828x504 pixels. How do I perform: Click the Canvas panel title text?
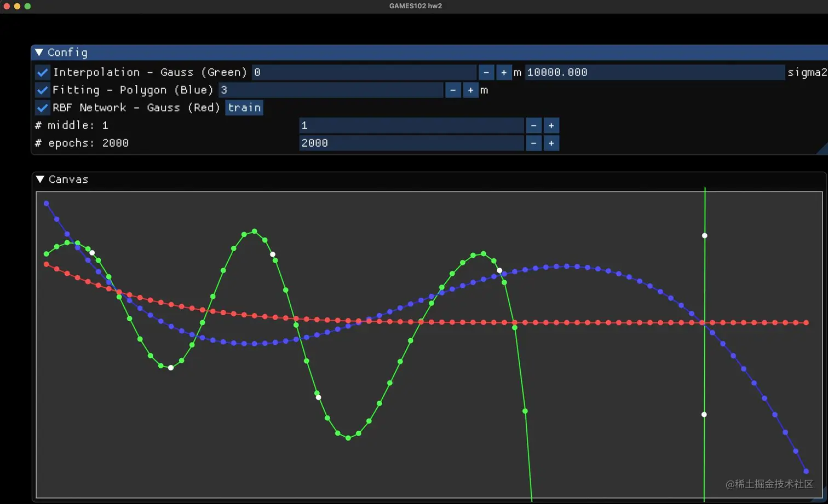click(x=68, y=179)
